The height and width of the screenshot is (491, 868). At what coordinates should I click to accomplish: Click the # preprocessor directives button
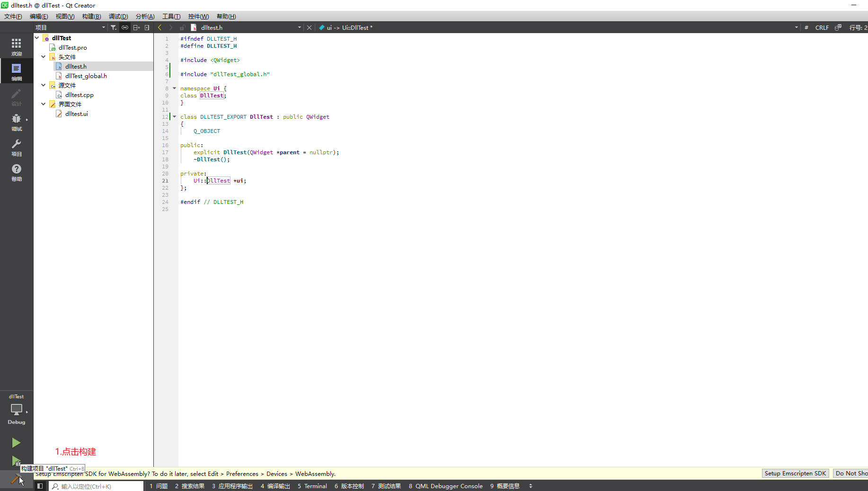806,27
